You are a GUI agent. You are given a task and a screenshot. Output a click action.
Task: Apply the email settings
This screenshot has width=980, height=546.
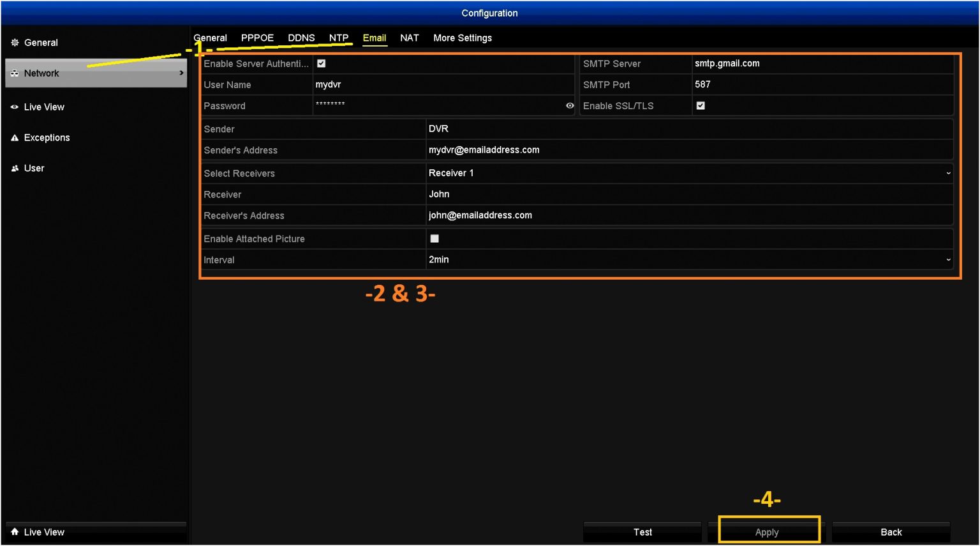766,531
